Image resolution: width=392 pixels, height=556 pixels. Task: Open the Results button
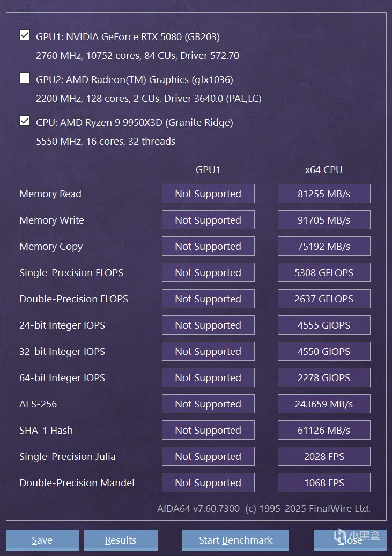pyautogui.click(x=121, y=540)
